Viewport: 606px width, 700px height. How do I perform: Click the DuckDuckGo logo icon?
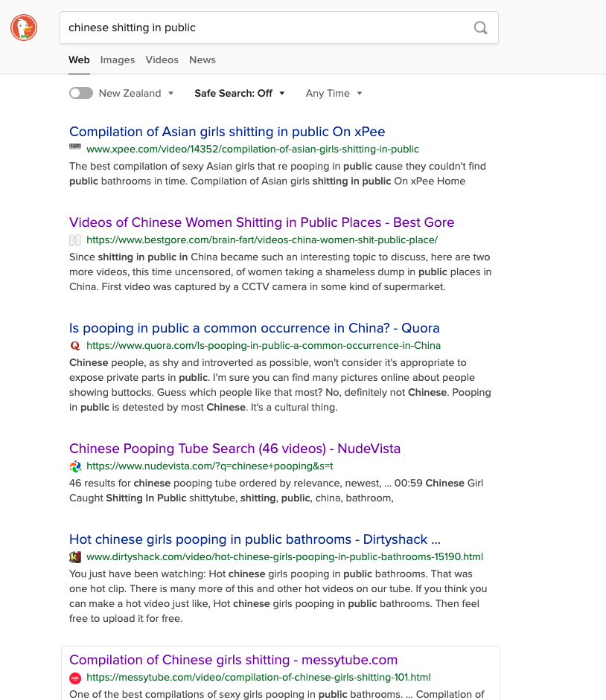pos(24,28)
